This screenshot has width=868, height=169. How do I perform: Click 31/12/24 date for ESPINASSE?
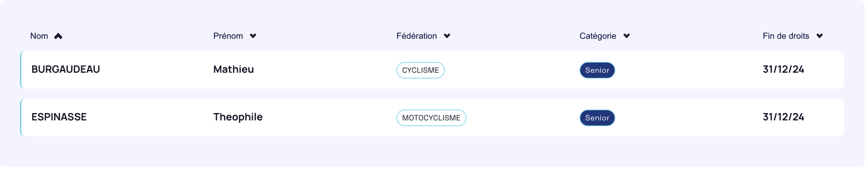coord(783,117)
